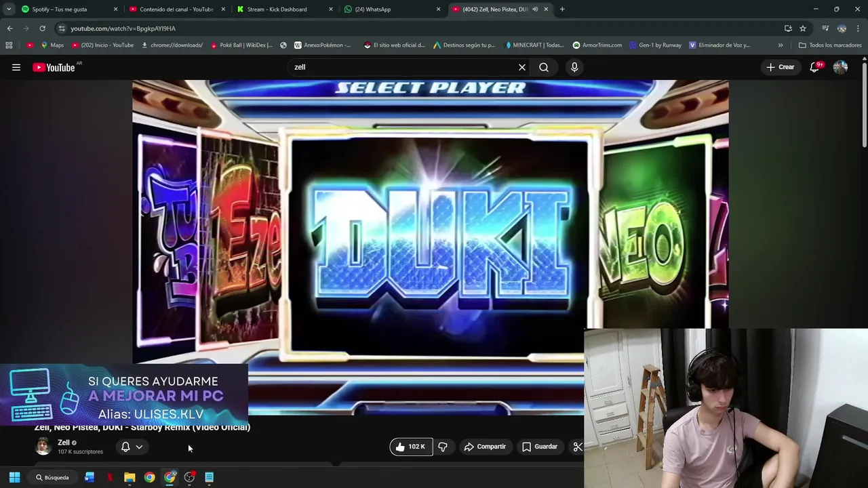Open Gen-1 by Runway bookmark

655,45
